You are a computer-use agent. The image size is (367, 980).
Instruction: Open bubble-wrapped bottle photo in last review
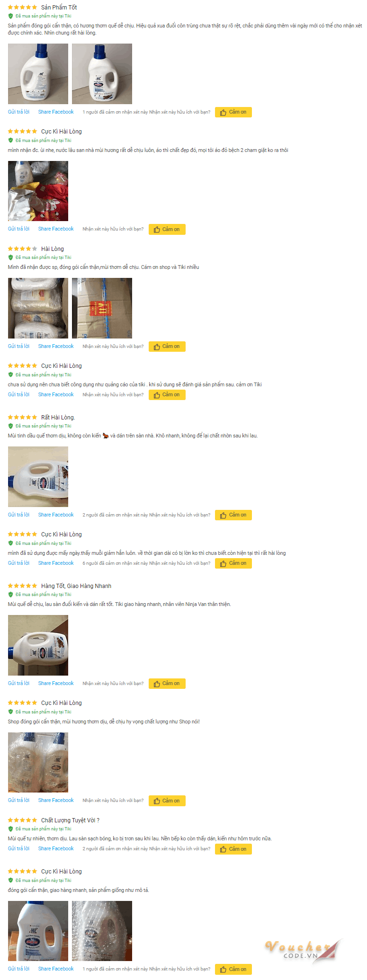coord(102,931)
